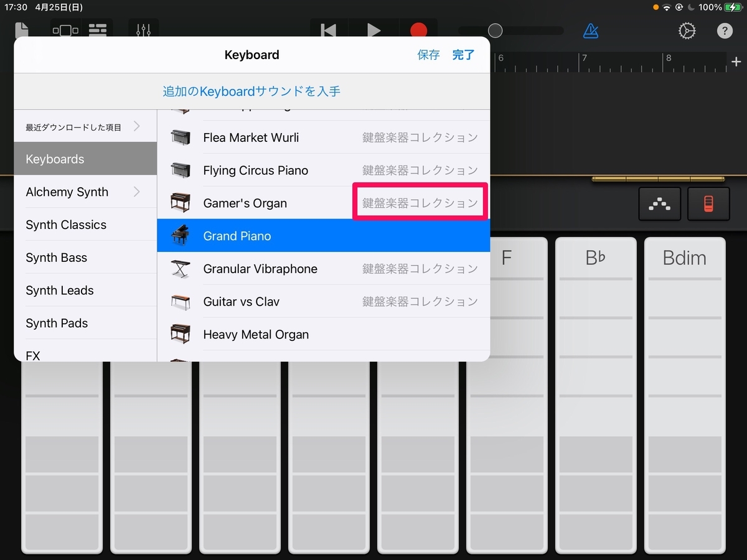Viewport: 747px width, 560px height.
Task: Open 追加のKeyboardサウンドを入手 link
Action: pos(251,91)
